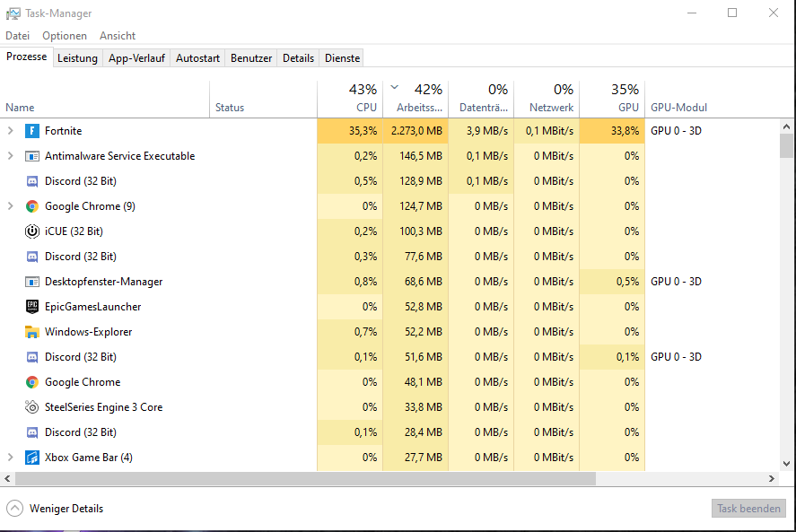
Task: Switch to the Dienste tab
Action: 342,58
